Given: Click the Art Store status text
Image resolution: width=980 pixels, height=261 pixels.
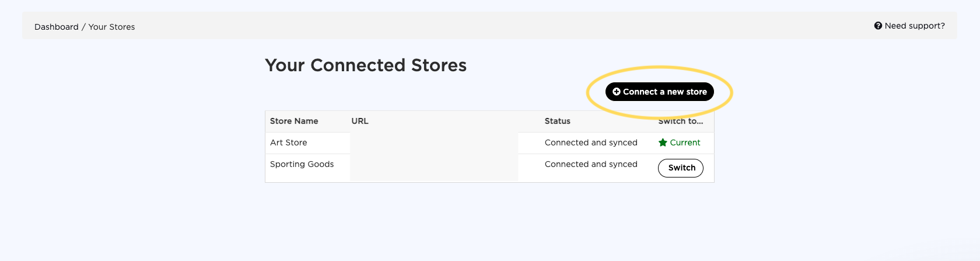Looking at the screenshot, I should point(591,142).
